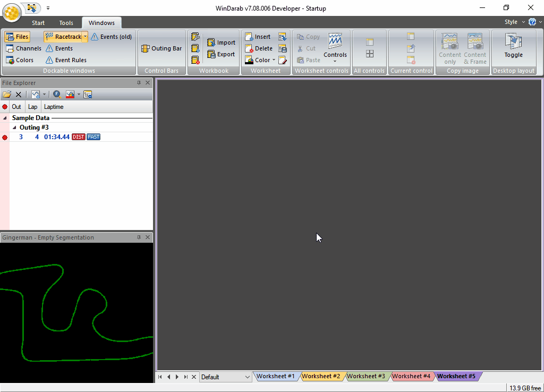544x392 pixels.
Task: Click the Export workbook icon
Action: tap(211, 55)
